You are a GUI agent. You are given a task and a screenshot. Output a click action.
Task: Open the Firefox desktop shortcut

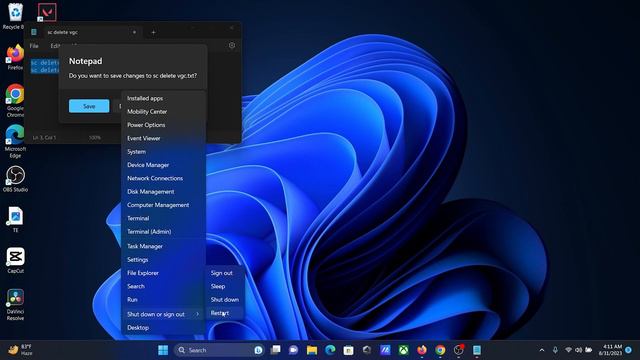click(x=15, y=58)
